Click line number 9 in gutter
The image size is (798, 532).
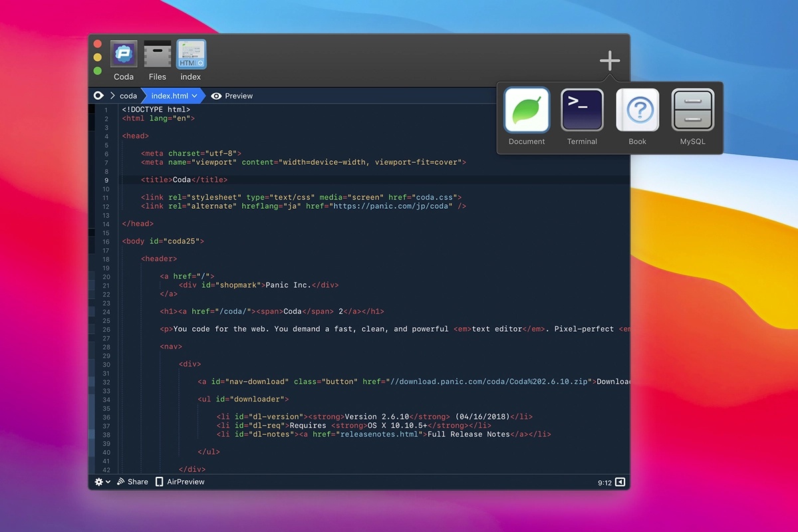click(106, 180)
